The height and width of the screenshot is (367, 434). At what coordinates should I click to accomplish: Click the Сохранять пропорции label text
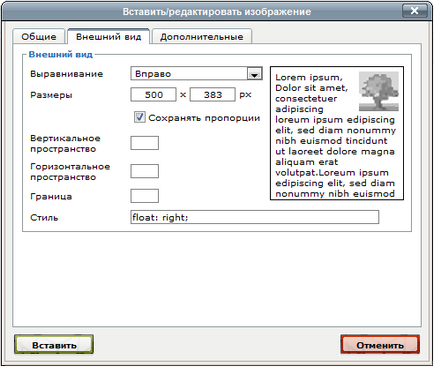pyautogui.click(x=204, y=118)
